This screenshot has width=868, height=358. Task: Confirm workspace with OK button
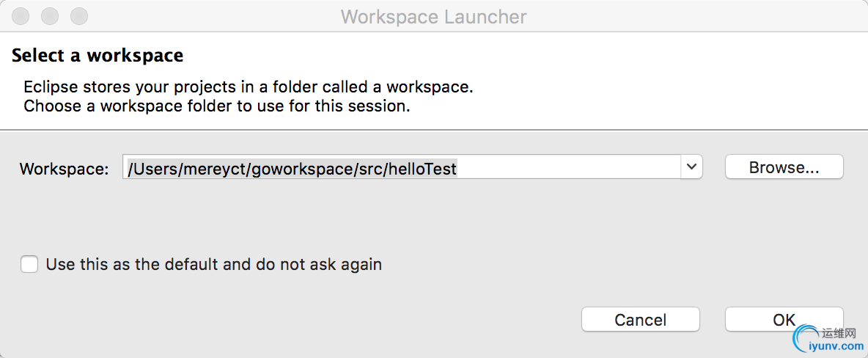tap(784, 320)
